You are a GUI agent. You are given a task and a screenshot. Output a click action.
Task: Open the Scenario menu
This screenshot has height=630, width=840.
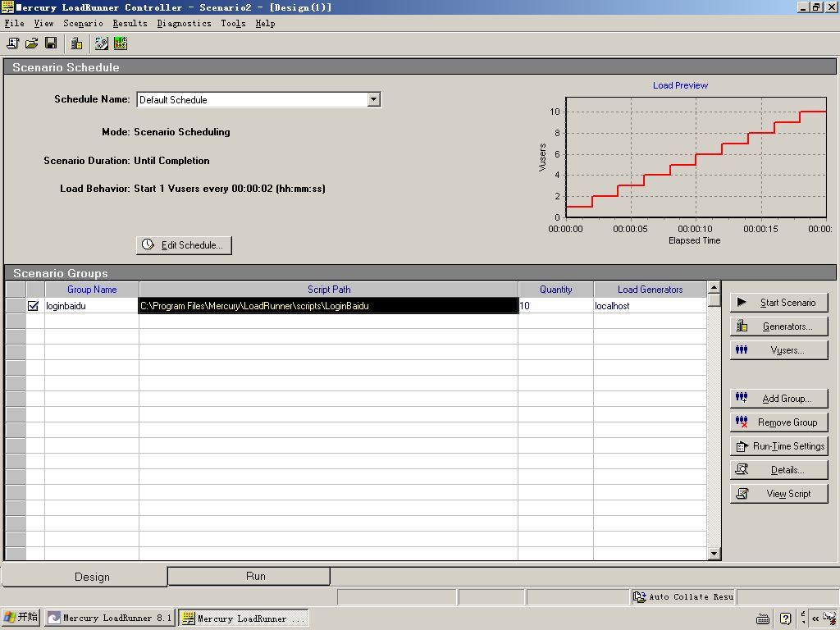(x=83, y=24)
